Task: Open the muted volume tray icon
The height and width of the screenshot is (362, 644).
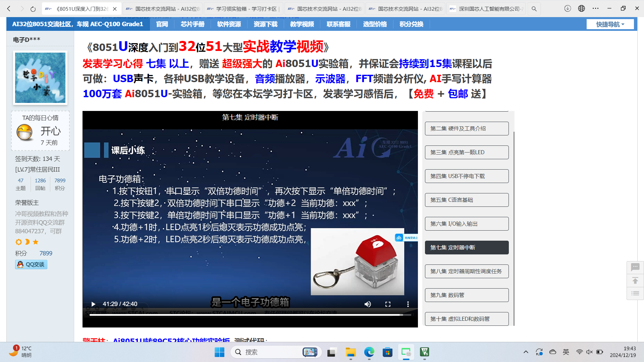Action: click(589, 352)
